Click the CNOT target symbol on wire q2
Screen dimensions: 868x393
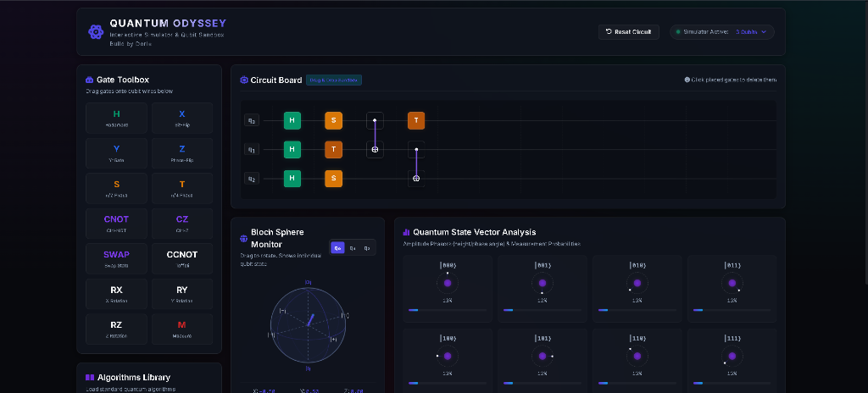click(416, 179)
